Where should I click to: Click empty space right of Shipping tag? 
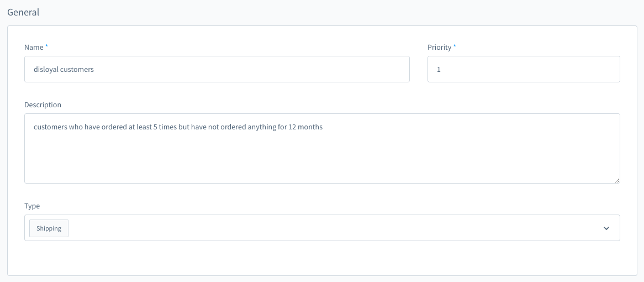(329, 228)
